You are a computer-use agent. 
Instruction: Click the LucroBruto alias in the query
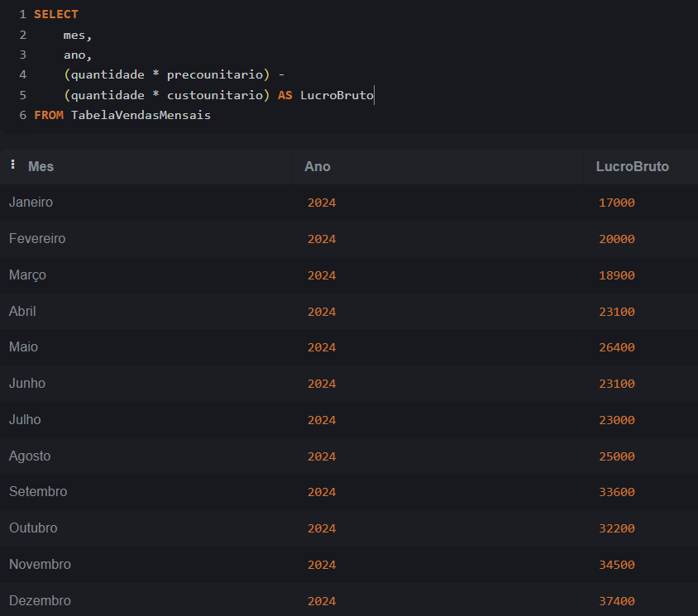(337, 95)
